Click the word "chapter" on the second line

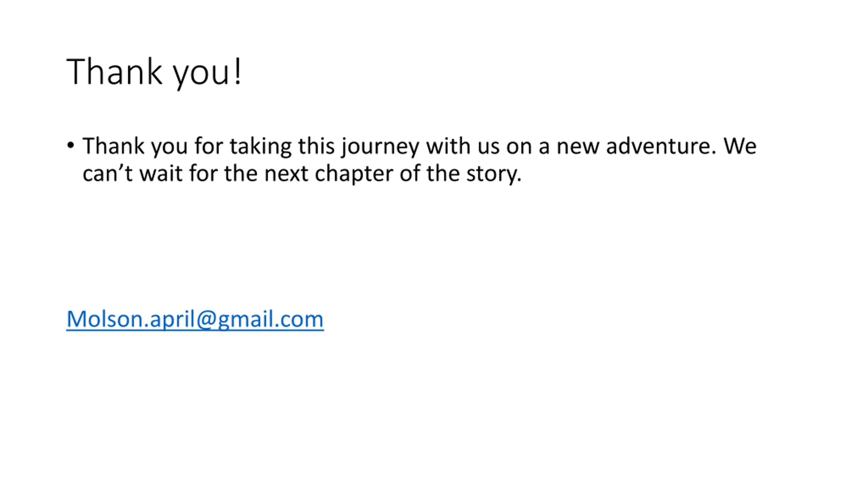[x=354, y=175]
